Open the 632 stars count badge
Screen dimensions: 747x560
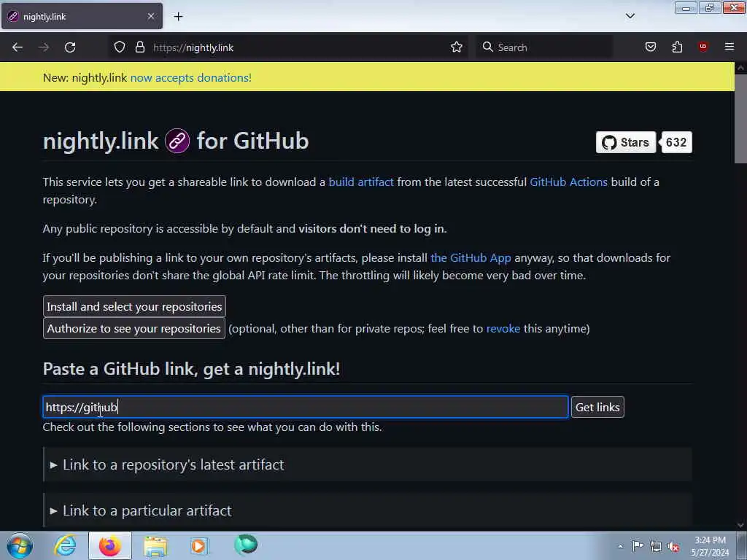(676, 142)
